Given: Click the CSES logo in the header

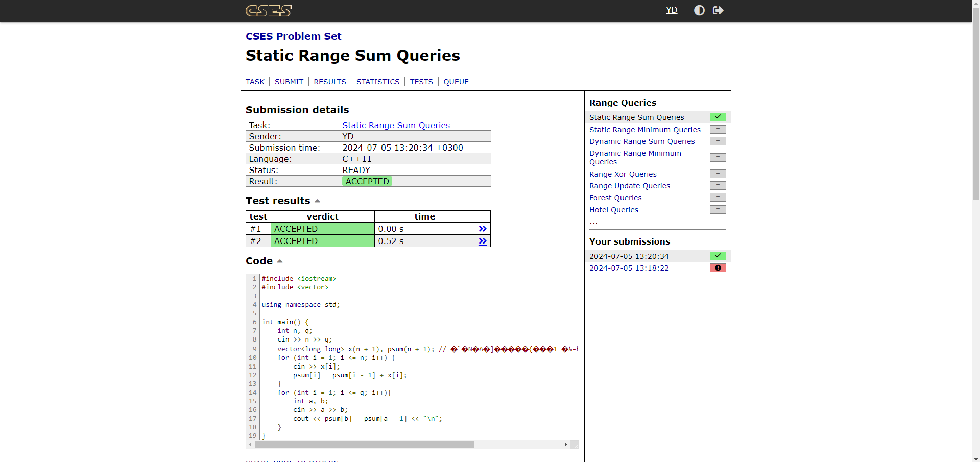Looking at the screenshot, I should [268, 11].
